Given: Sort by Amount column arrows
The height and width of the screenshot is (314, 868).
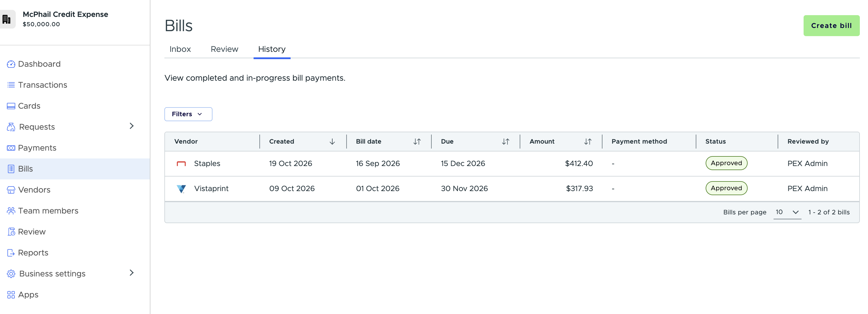Looking at the screenshot, I should [588, 142].
